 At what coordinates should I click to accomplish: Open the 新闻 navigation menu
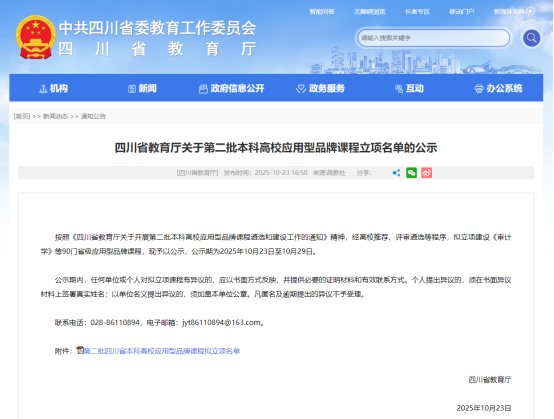point(142,88)
